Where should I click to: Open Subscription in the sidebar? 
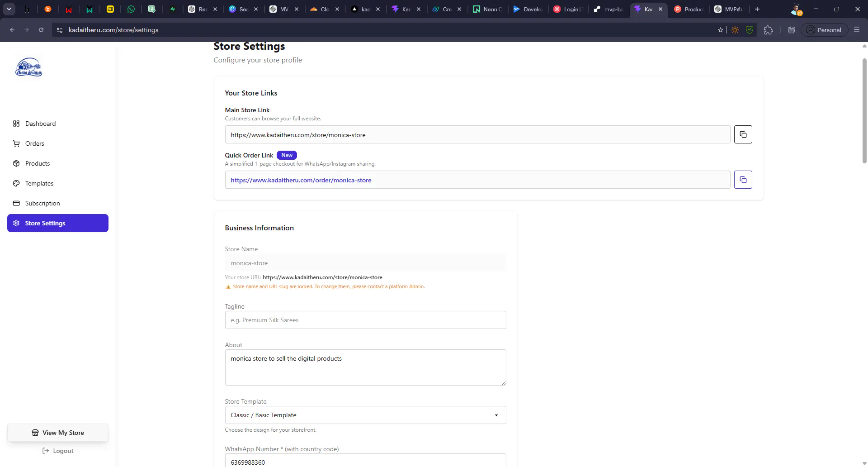[x=58, y=203]
